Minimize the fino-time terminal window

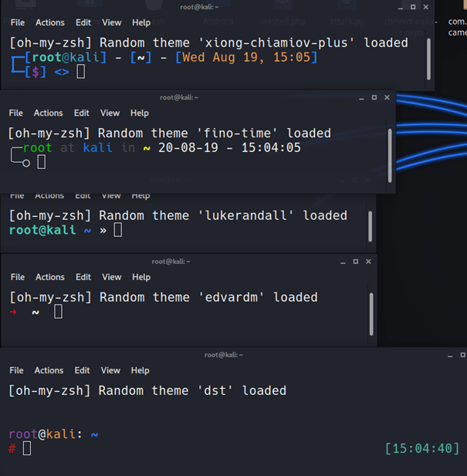(361, 98)
